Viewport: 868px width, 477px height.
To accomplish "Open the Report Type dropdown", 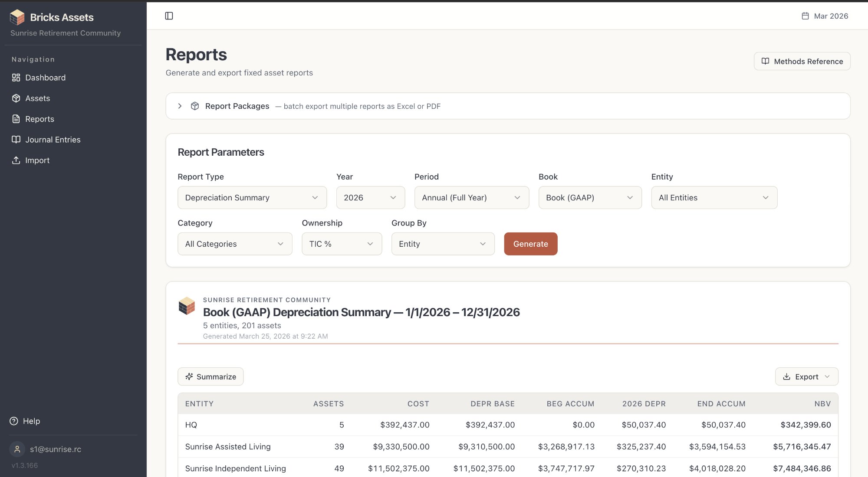I will pyautogui.click(x=252, y=197).
